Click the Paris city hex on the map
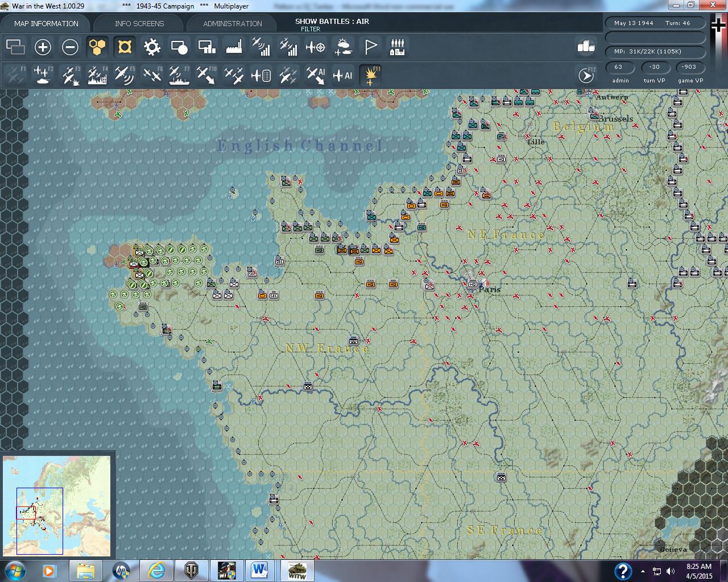 tap(473, 284)
